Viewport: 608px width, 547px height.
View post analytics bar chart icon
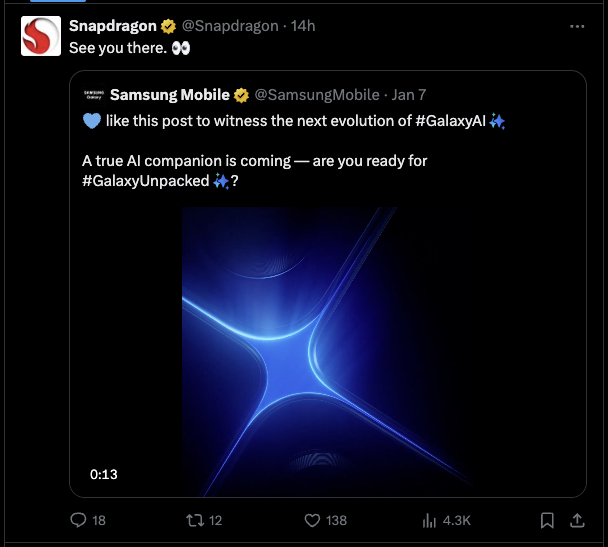point(430,520)
